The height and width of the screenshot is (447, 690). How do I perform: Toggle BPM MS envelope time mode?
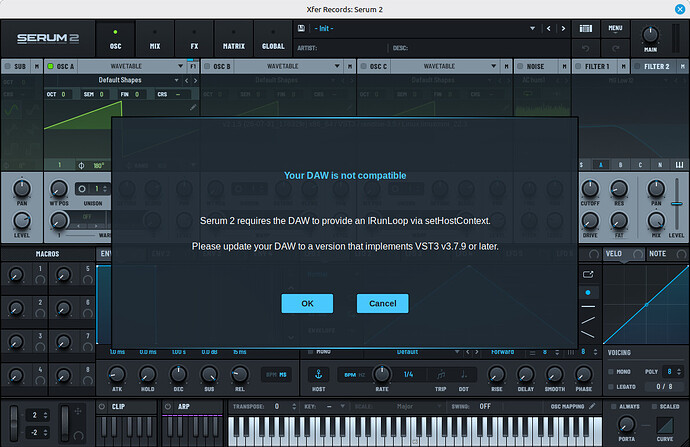tap(276, 374)
